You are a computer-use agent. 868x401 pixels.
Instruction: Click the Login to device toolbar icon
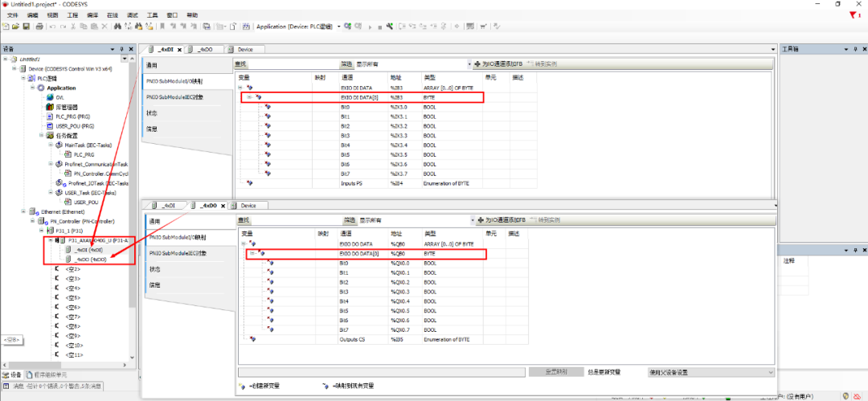point(347,27)
